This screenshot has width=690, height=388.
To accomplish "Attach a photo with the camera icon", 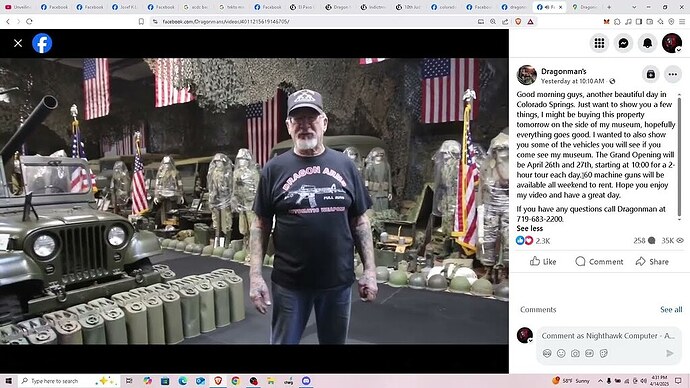I will tap(575, 353).
